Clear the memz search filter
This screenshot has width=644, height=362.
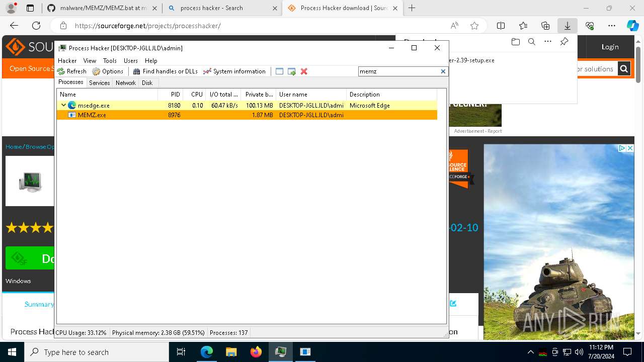coord(443,71)
